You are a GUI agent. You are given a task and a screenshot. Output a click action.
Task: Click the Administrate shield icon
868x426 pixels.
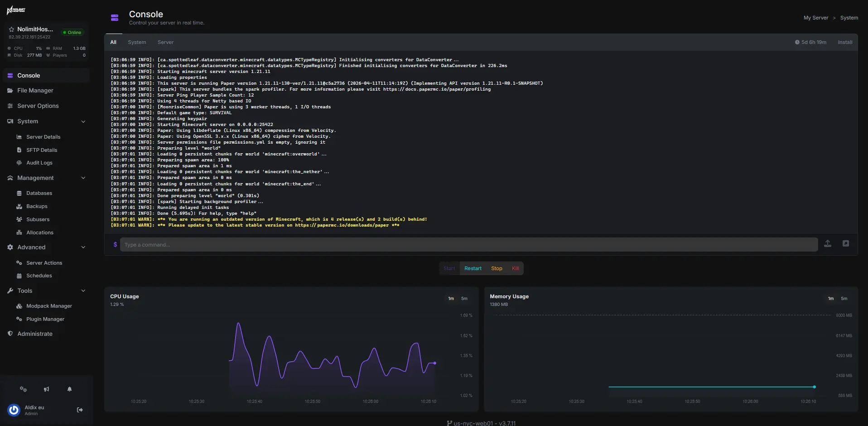click(x=10, y=334)
